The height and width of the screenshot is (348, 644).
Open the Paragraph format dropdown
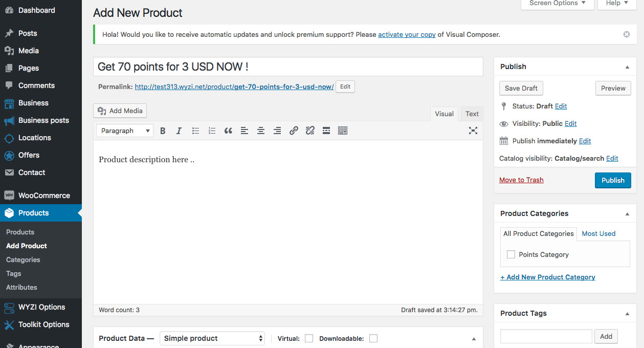click(125, 131)
